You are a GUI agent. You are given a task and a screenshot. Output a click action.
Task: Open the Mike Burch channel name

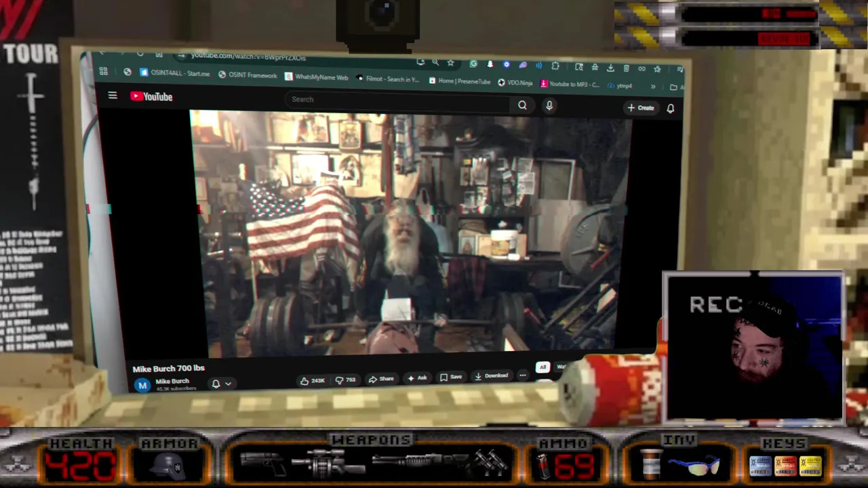coord(172,382)
